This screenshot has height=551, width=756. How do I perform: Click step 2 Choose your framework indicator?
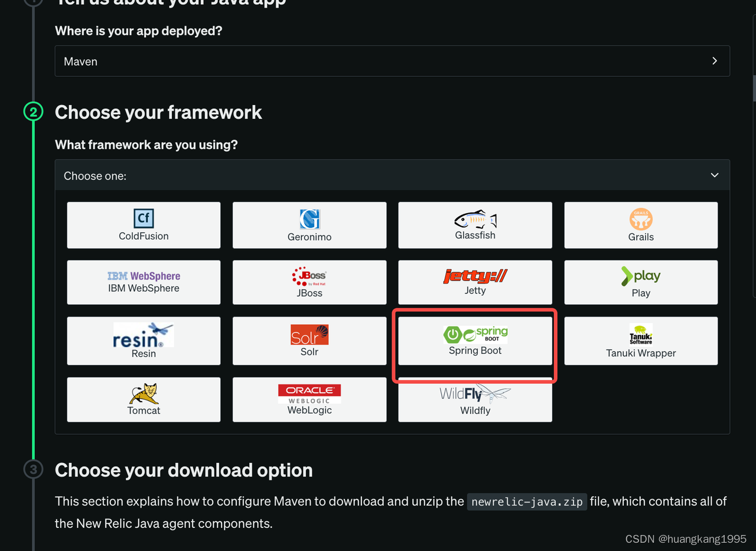tap(33, 111)
